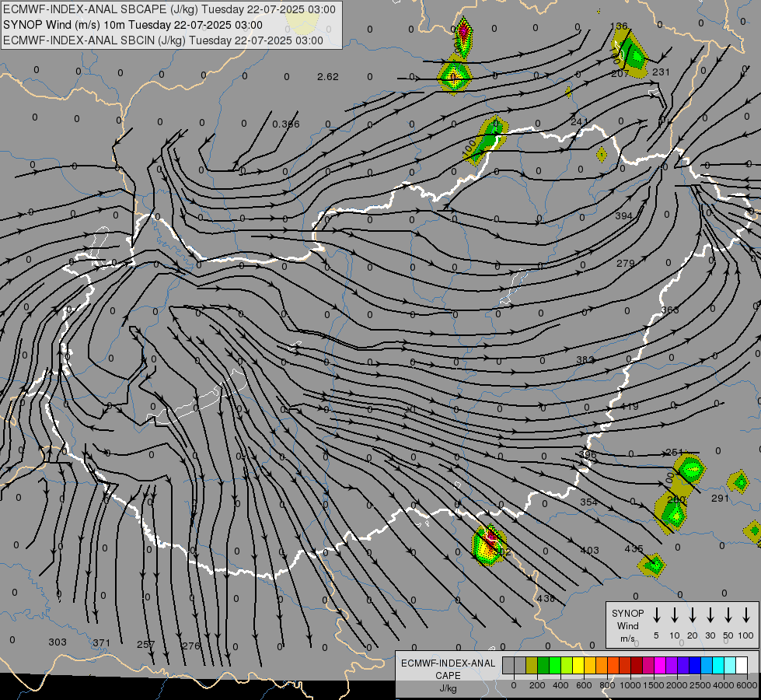
Task: Click the '6000' tick label on colorbar
Action: [x=747, y=685]
